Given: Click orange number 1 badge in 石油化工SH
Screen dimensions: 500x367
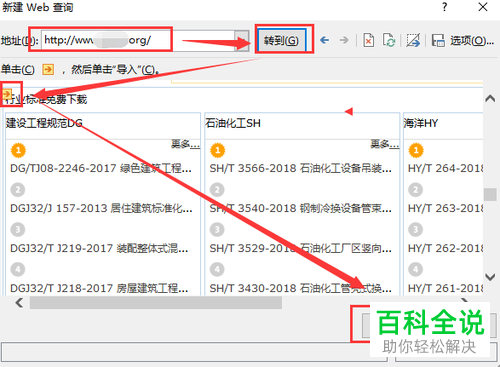Looking at the screenshot, I should pyautogui.click(x=217, y=150).
